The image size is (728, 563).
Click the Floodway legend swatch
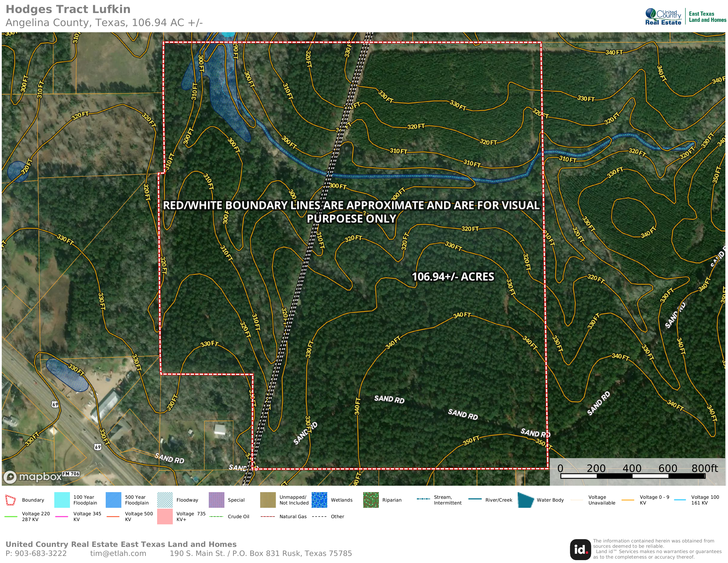click(165, 500)
